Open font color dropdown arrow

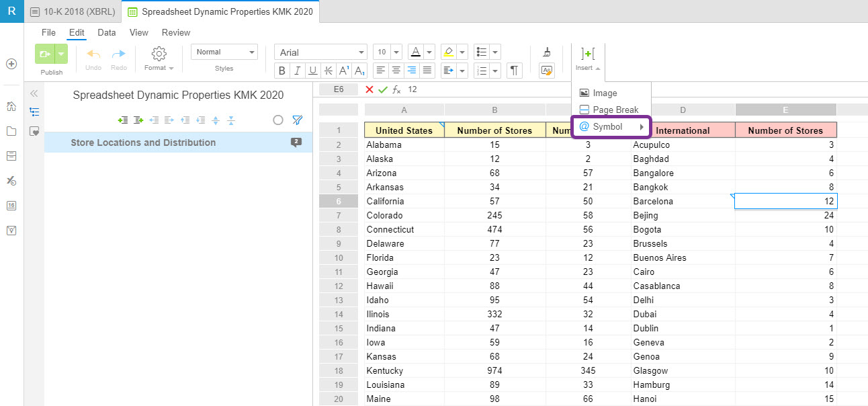point(429,52)
